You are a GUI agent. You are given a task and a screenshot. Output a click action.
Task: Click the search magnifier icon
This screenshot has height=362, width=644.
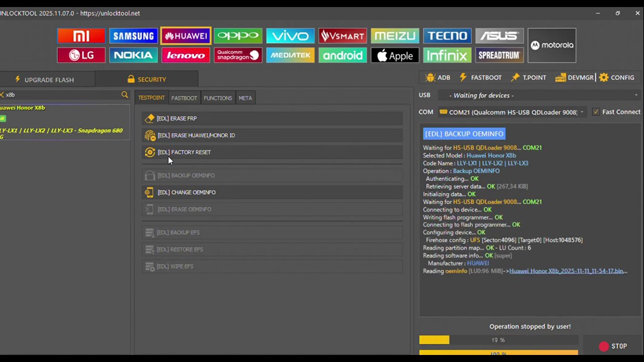coord(125,95)
